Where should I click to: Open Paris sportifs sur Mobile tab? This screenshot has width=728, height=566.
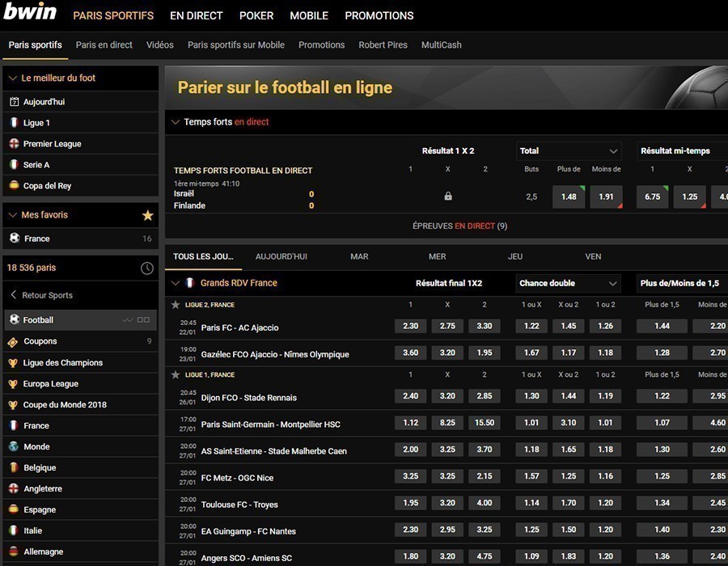click(x=236, y=45)
